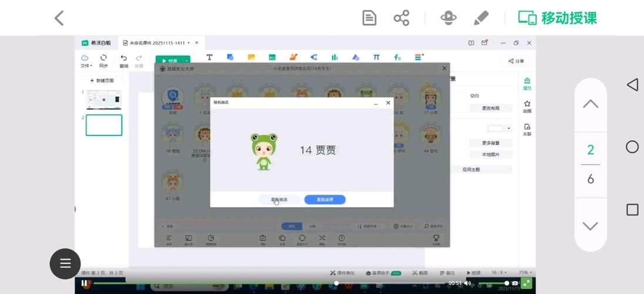Open the colorful more-tools list icon
The image size is (644, 294).
[x=419, y=57]
